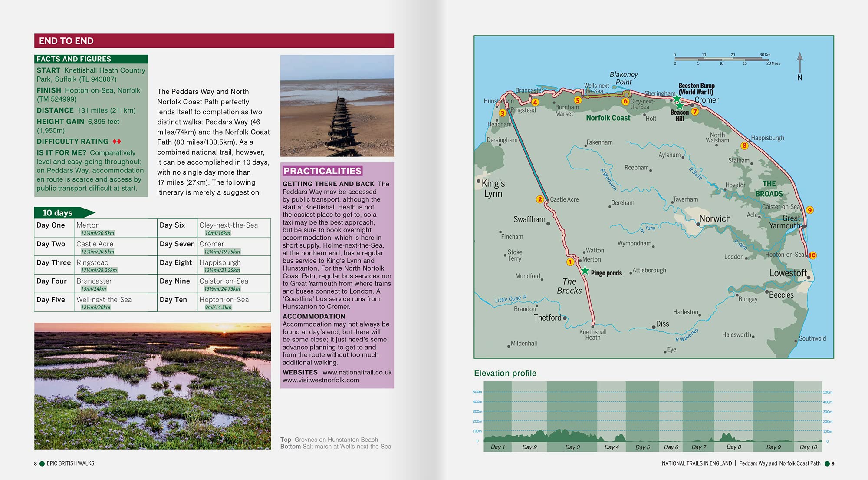Click map marker 1 near Merton

pyautogui.click(x=570, y=262)
